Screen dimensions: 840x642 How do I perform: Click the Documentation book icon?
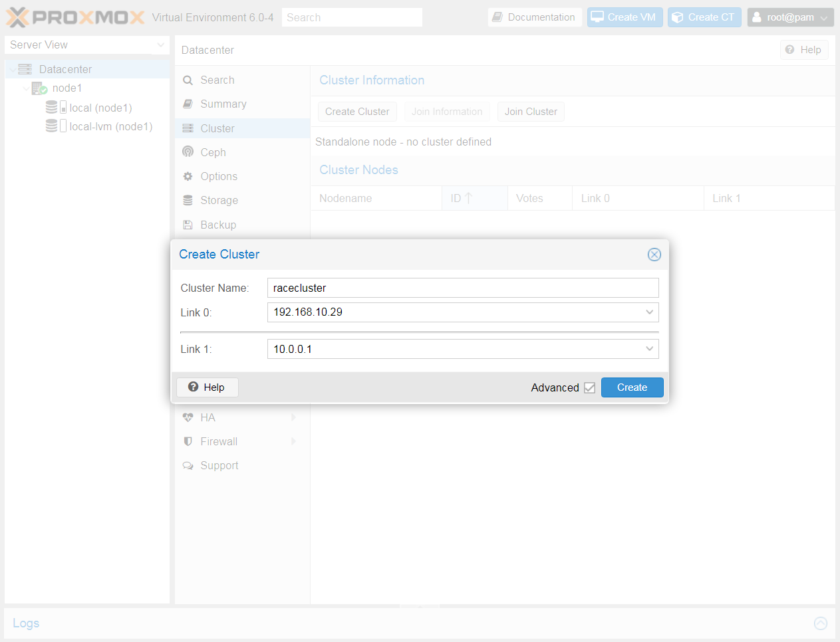point(497,17)
